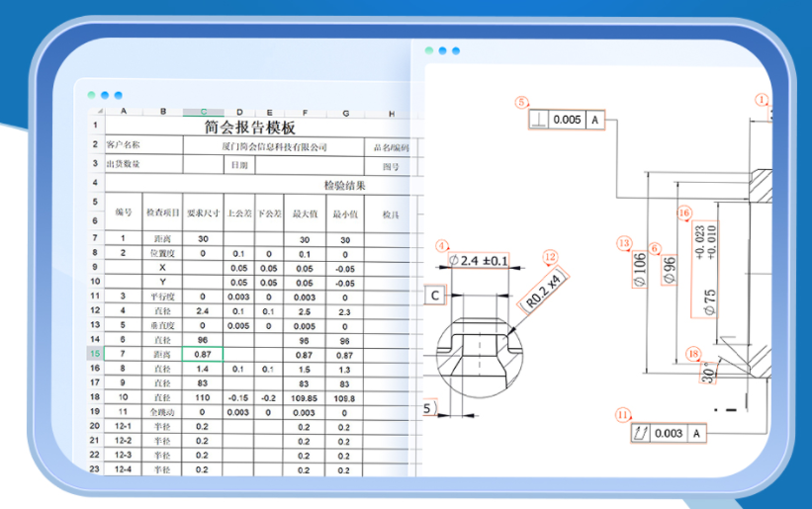The width and height of the screenshot is (812, 509).
Task: Click the 最大值 header cell
Action: click(x=305, y=213)
